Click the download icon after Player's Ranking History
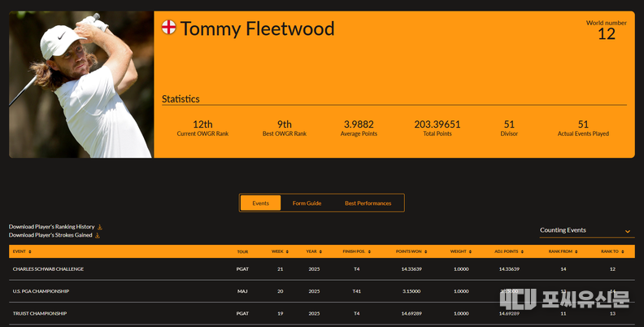The image size is (644, 327). (99, 227)
